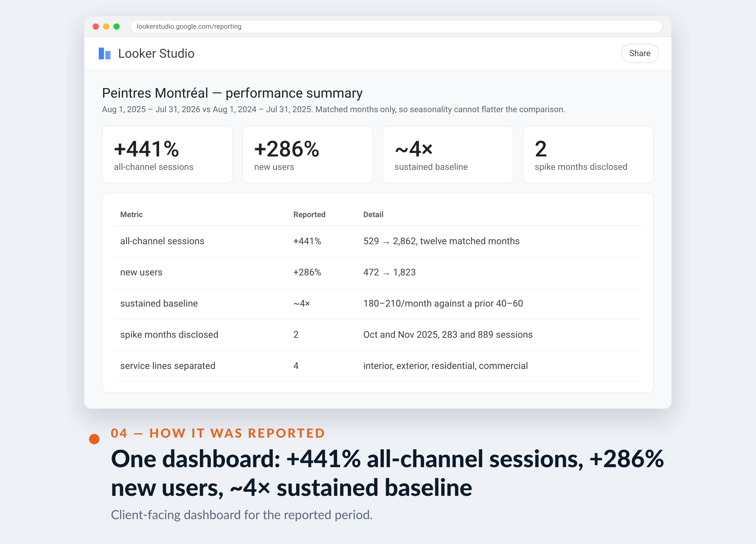Select the ~4× sustained baseline scorecard
756x544 pixels.
(448, 155)
